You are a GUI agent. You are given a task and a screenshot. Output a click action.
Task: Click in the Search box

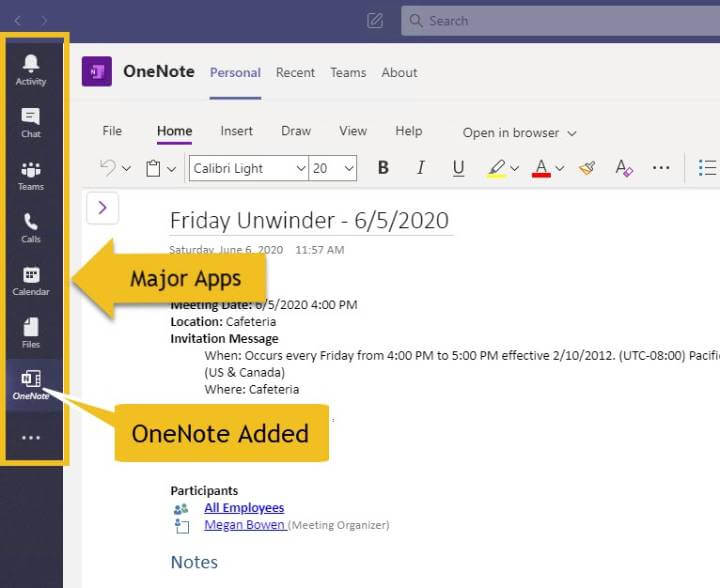pyautogui.click(x=560, y=21)
